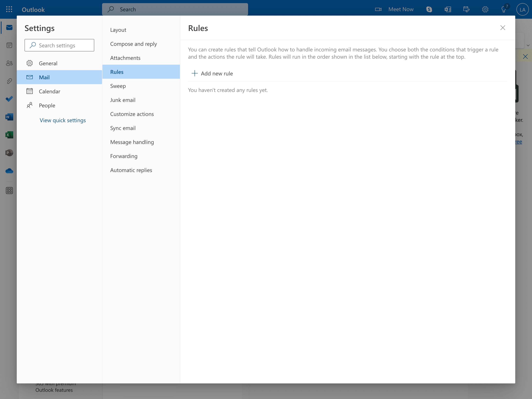Click Add new rule button
The width and height of the screenshot is (532, 399).
211,73
